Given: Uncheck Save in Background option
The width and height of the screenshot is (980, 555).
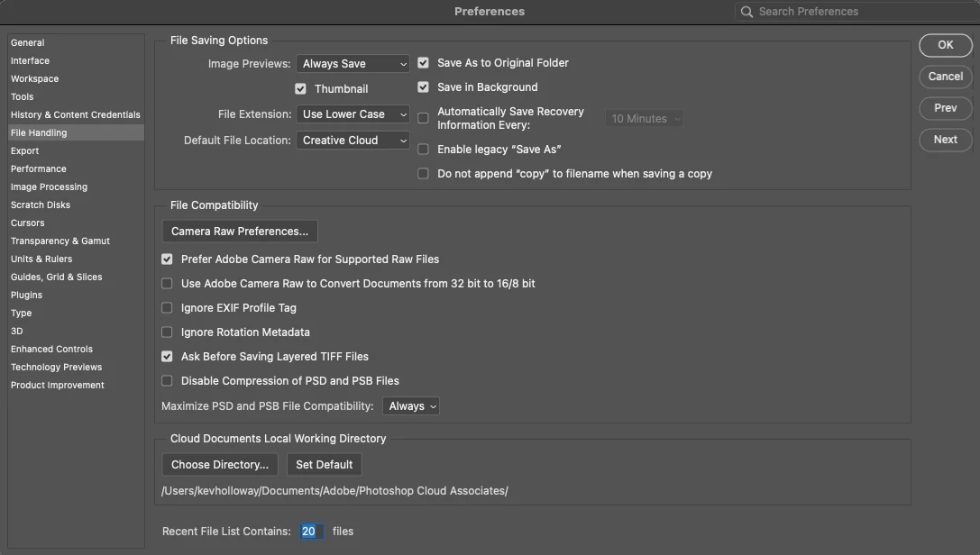Looking at the screenshot, I should tap(423, 87).
